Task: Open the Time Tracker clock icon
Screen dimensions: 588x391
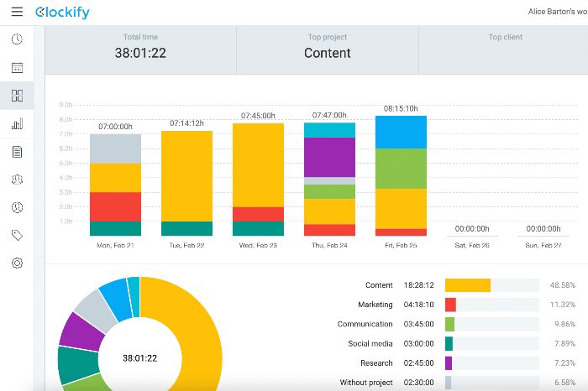Action: (17, 39)
